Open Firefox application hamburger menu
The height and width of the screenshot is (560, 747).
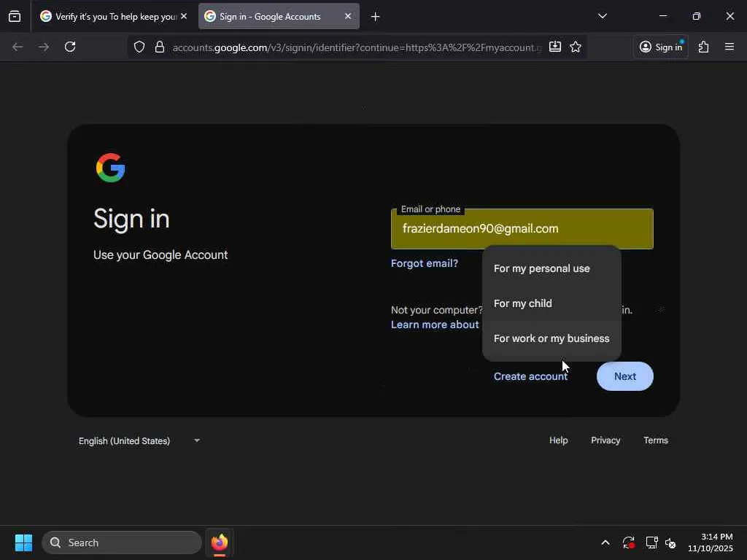click(729, 47)
